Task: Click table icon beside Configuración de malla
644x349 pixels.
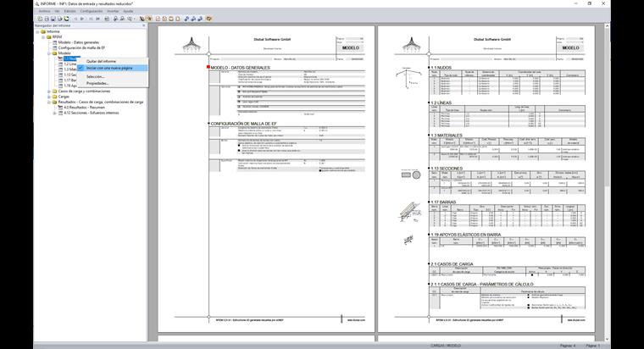Action: pyautogui.click(x=54, y=47)
